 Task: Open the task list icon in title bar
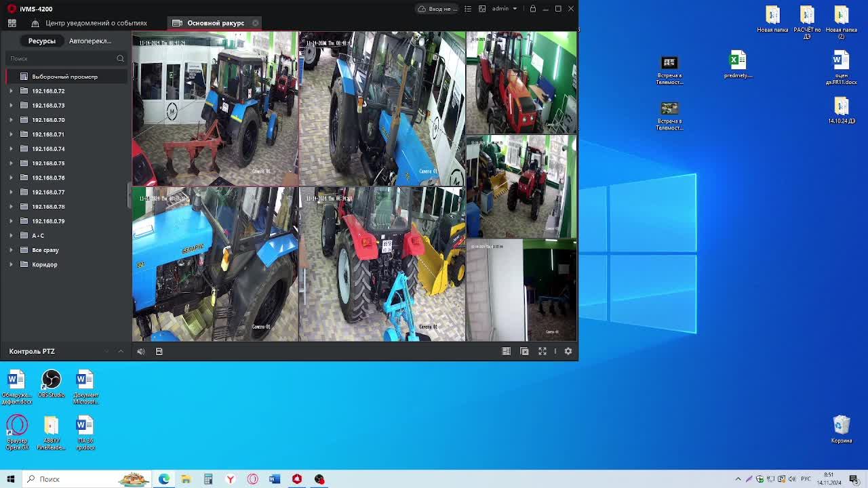pos(468,9)
